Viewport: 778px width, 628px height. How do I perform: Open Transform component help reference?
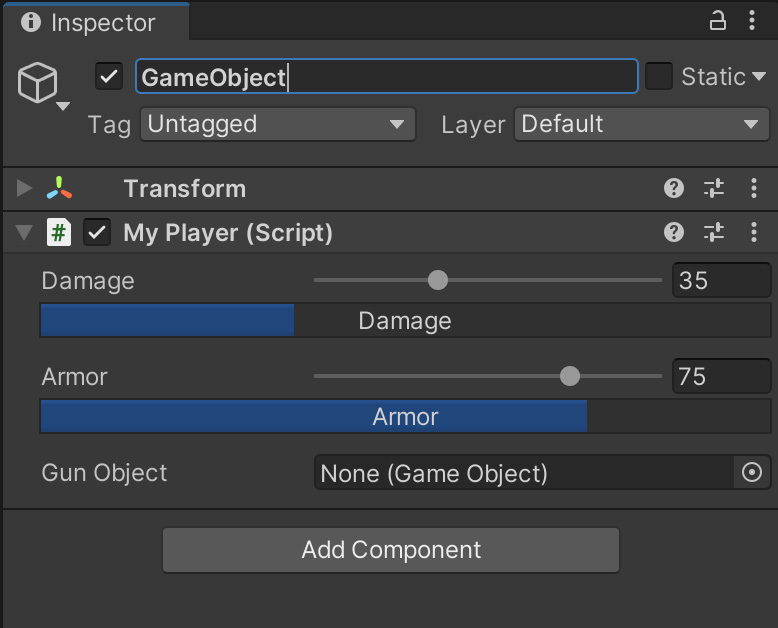pos(674,188)
